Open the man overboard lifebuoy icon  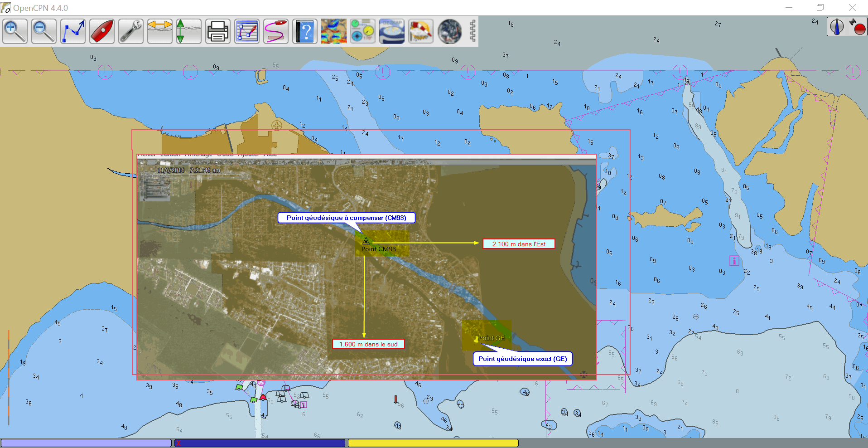(x=421, y=31)
